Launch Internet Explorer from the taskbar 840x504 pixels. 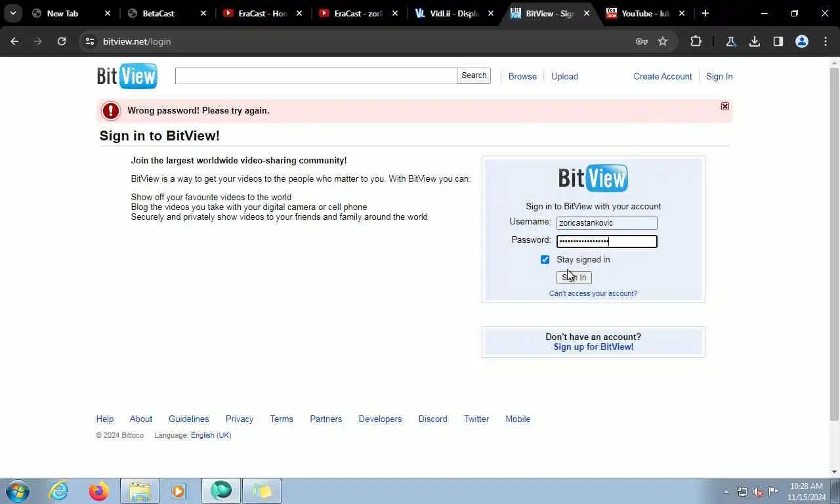pyautogui.click(x=59, y=491)
